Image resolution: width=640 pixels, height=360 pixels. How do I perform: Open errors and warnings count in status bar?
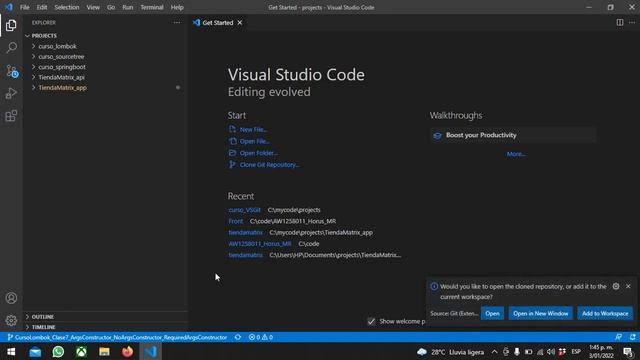[260, 337]
